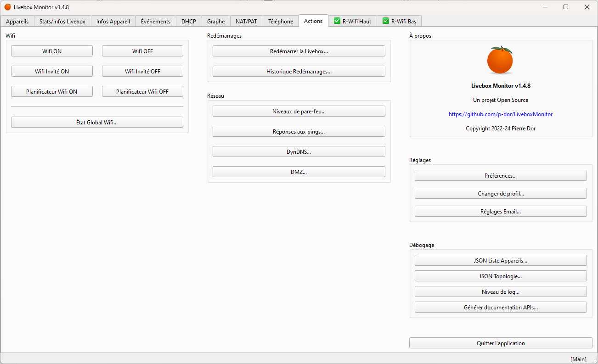Open the DHCP tab

[x=189, y=21]
